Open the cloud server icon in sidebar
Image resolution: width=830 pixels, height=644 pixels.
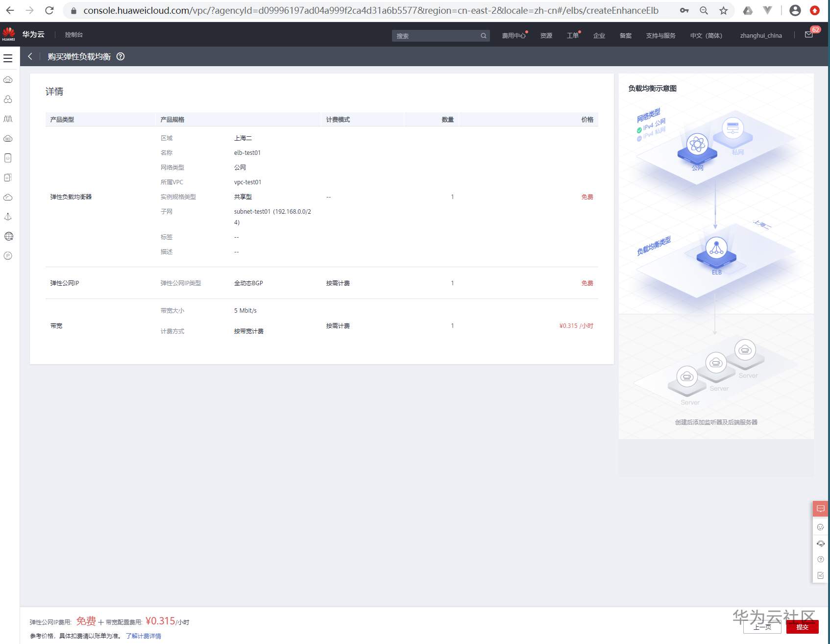8,79
